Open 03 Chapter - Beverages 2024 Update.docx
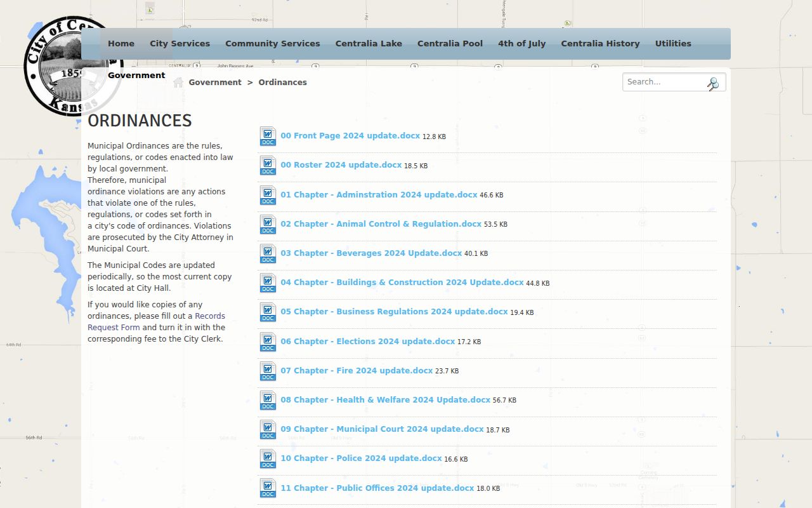The width and height of the screenshot is (812, 508). point(371,253)
